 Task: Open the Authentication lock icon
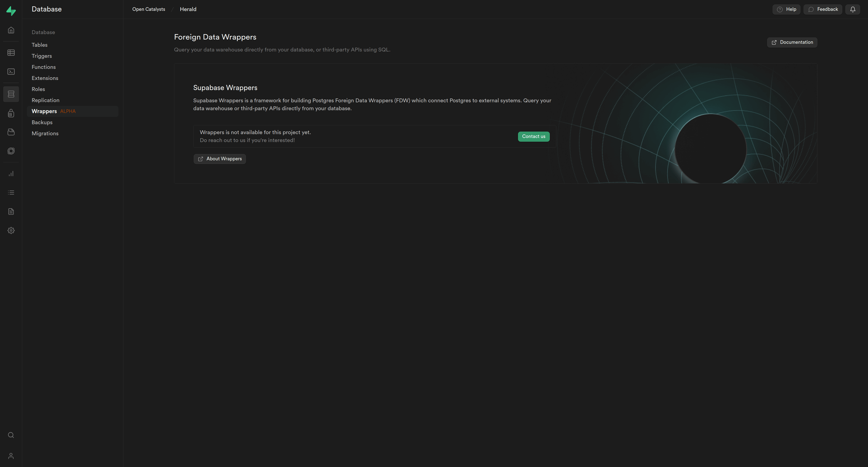click(x=11, y=113)
